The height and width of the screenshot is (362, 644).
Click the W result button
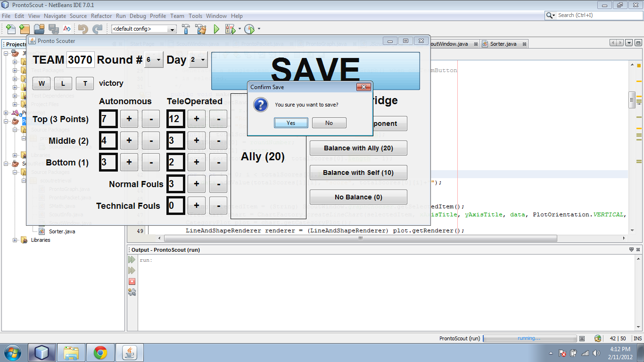[41, 83]
